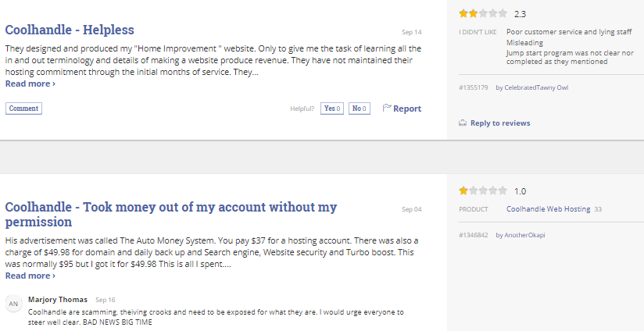Click the Report link text

tap(407, 109)
